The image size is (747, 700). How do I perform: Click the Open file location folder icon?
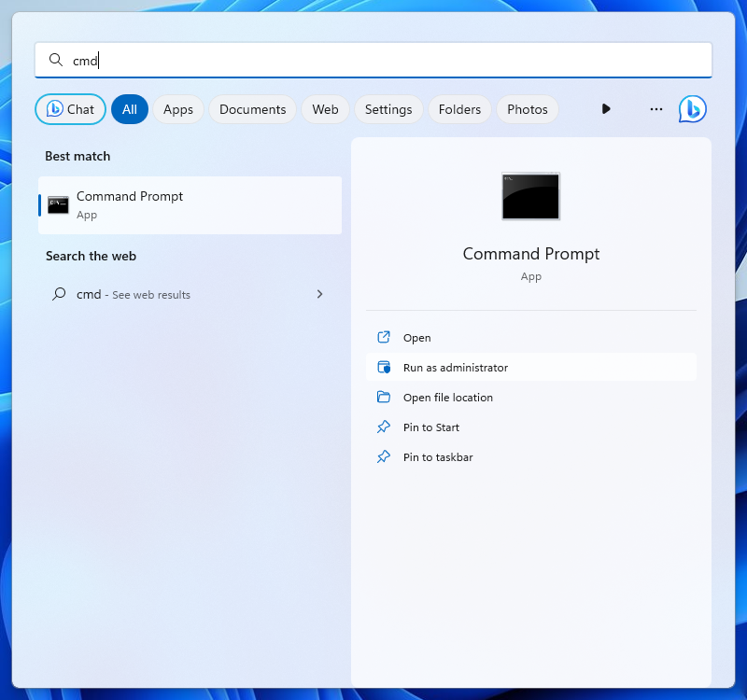383,398
